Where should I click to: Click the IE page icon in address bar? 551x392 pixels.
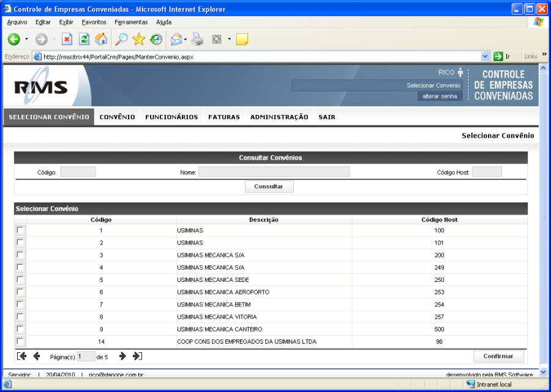coord(37,56)
